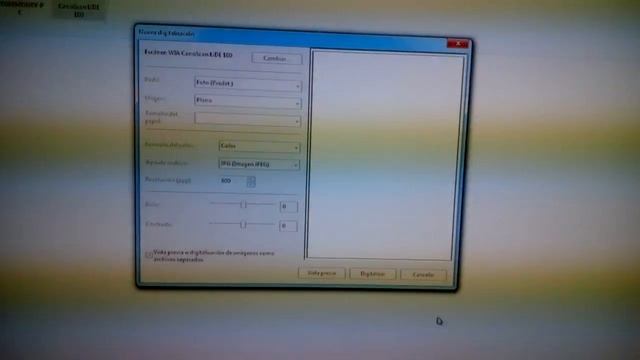Increase Resolución with the stepper up arrow

tap(251, 179)
